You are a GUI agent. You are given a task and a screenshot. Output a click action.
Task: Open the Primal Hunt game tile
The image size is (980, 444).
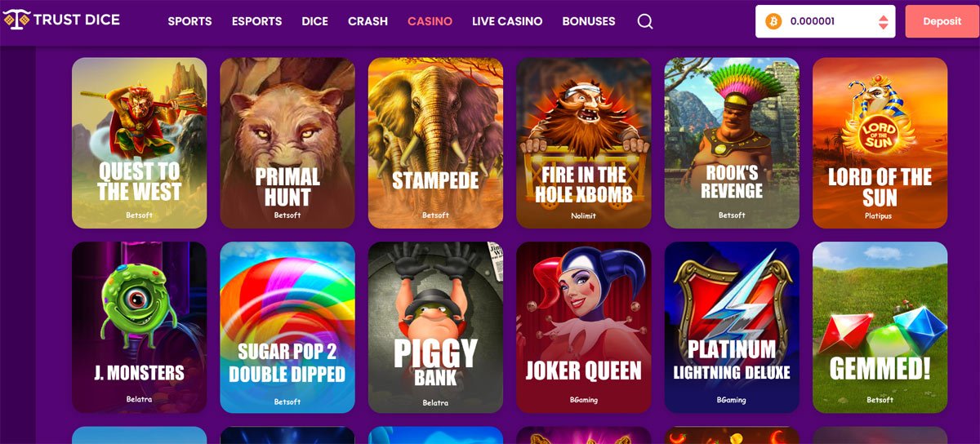click(287, 143)
